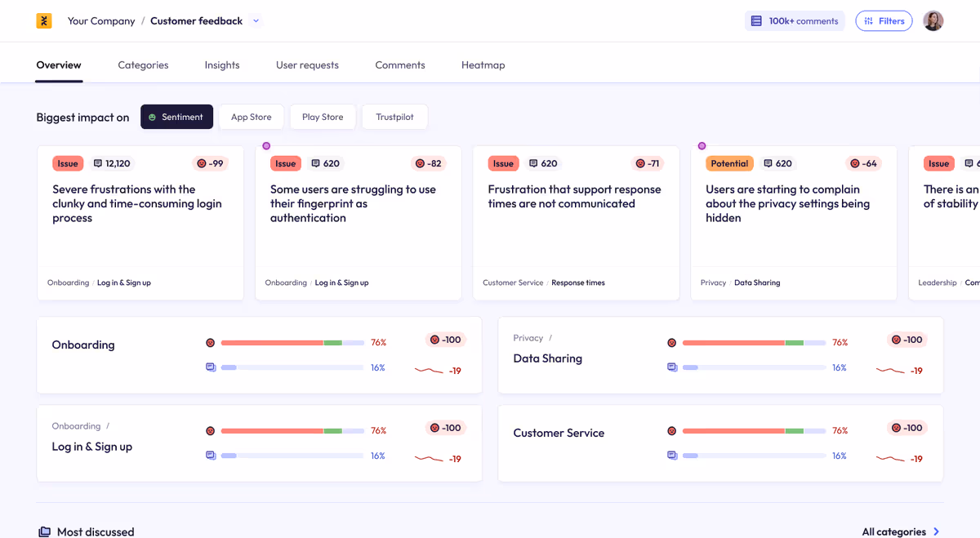Click the -99 sentiment score badge
The image size is (980, 538).
210,163
